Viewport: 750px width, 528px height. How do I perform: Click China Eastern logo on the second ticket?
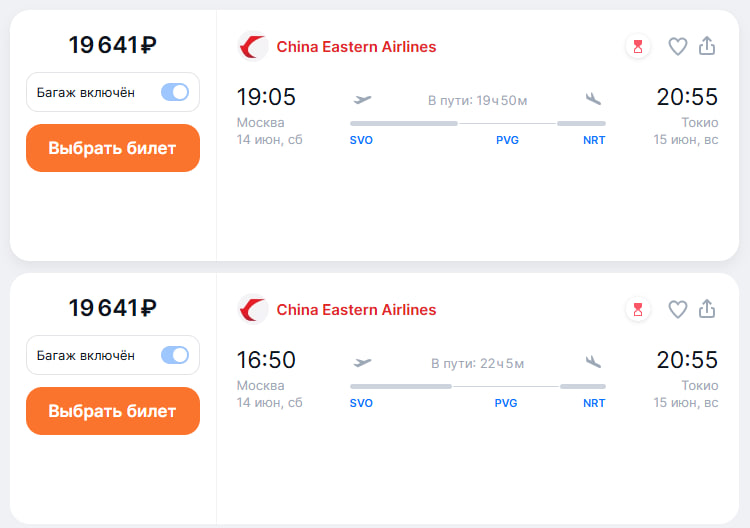coord(253,309)
